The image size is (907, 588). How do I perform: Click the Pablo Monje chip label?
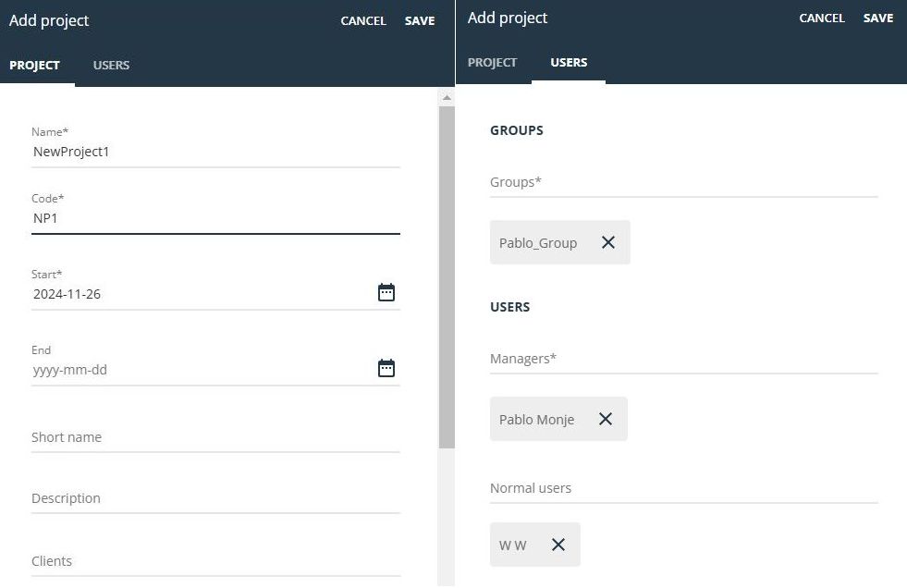537,419
